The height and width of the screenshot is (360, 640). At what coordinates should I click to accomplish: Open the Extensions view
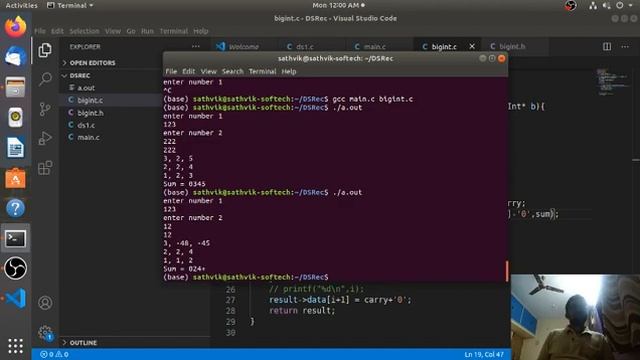click(45, 168)
